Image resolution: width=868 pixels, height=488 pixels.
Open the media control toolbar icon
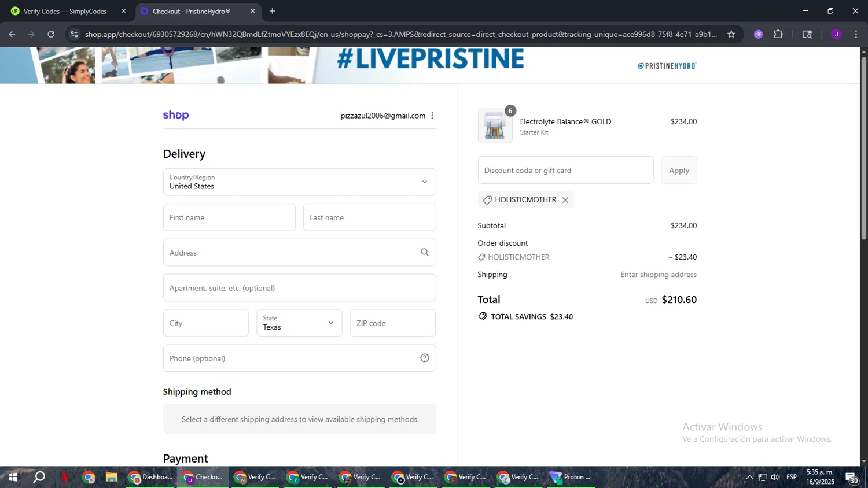pos(807,34)
